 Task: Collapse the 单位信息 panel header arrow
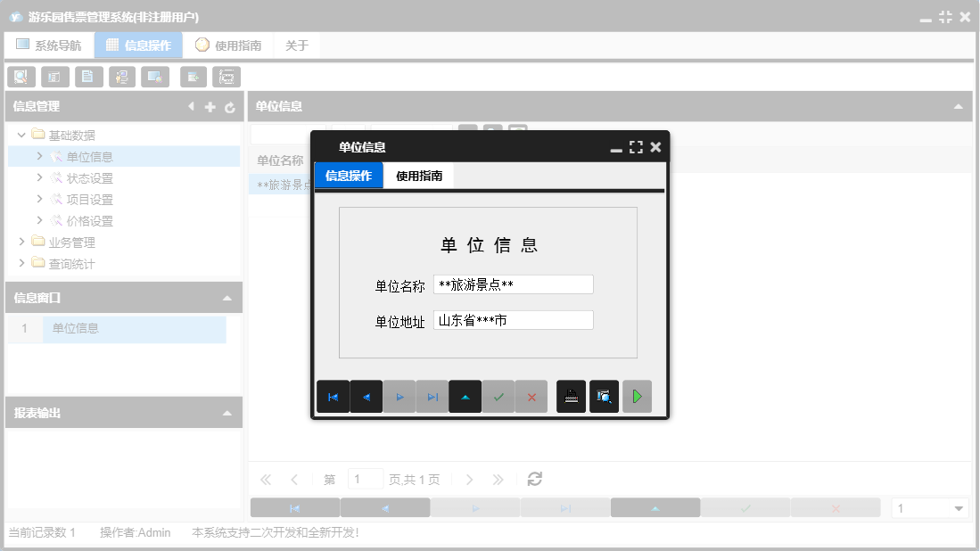958,105
